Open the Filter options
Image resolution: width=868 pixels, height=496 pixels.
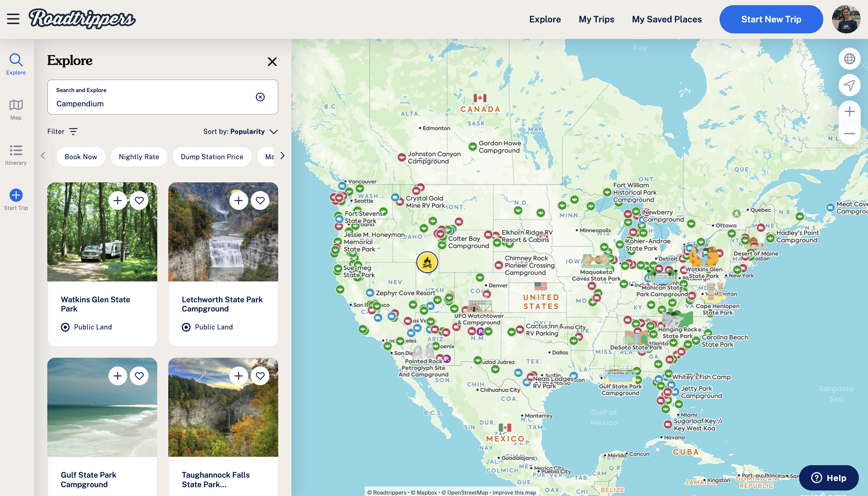(62, 131)
